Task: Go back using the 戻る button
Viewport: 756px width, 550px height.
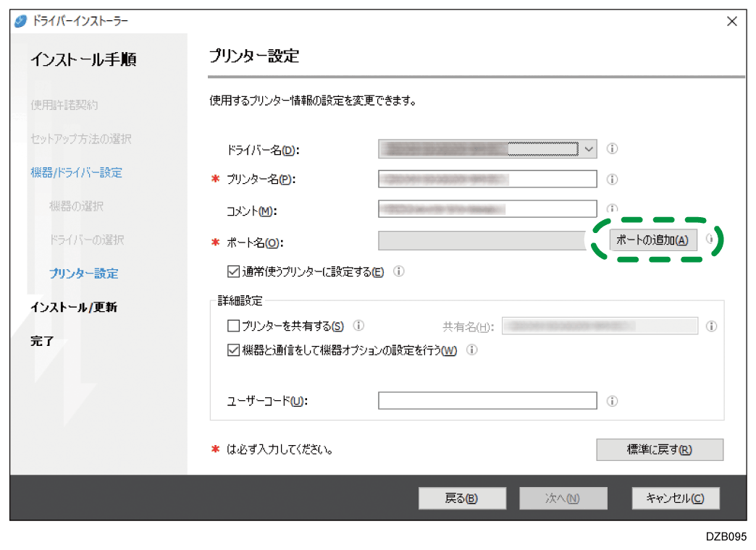Action: [462, 498]
